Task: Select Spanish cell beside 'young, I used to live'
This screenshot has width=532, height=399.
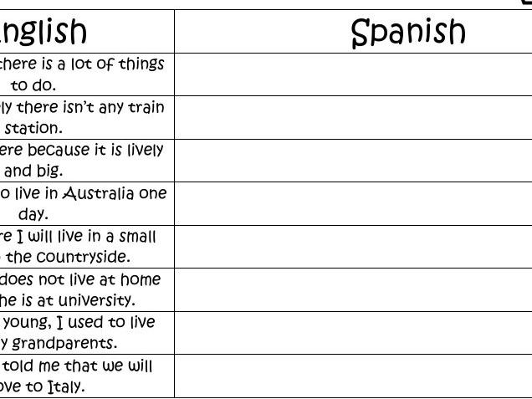Action: [353, 333]
